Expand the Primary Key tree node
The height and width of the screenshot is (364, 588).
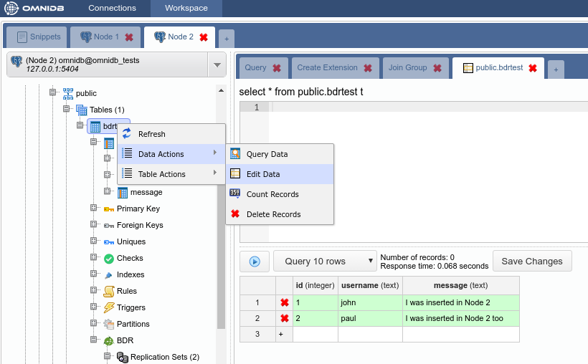point(93,209)
